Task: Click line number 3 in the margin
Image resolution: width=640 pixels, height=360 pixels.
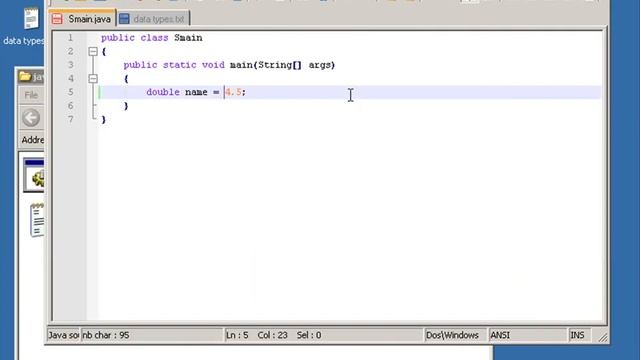Action: [x=71, y=65]
